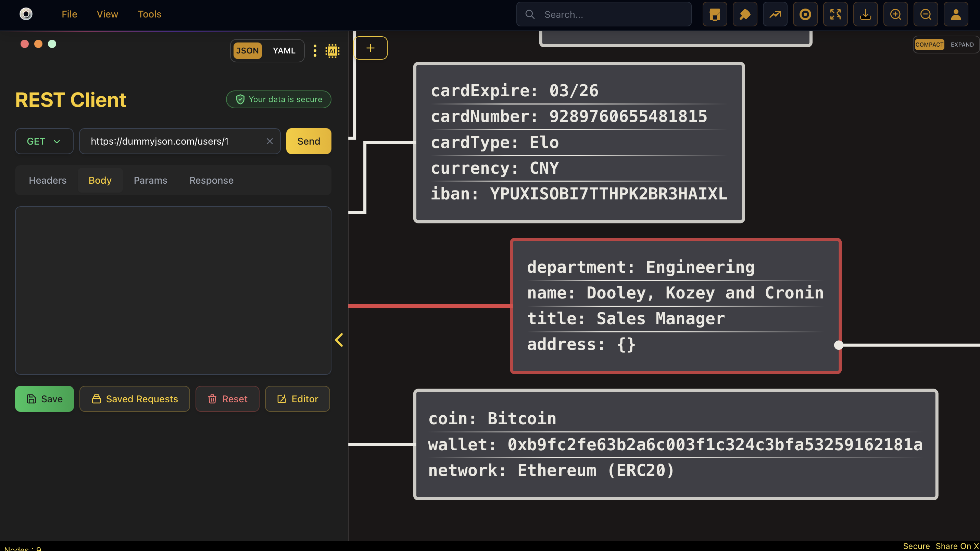Click the trending arrow chart icon
This screenshot has height=551, width=980.
[775, 14]
